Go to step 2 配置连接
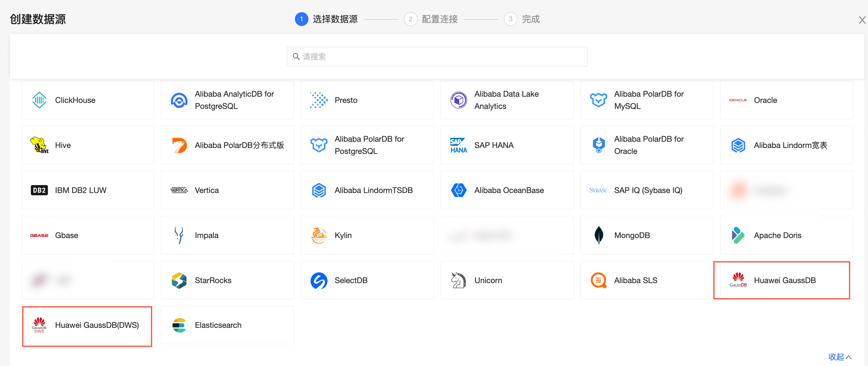 pyautogui.click(x=431, y=19)
